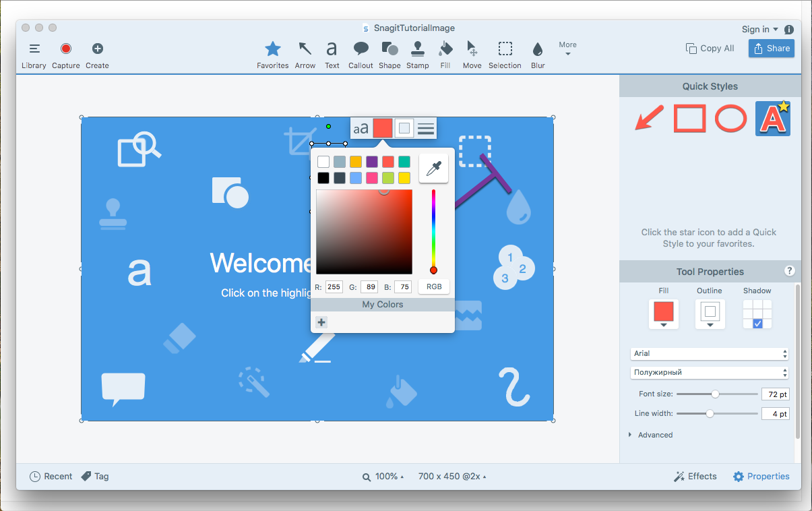Apply the starred letter A quick style
The width and height of the screenshot is (812, 511).
[773, 119]
